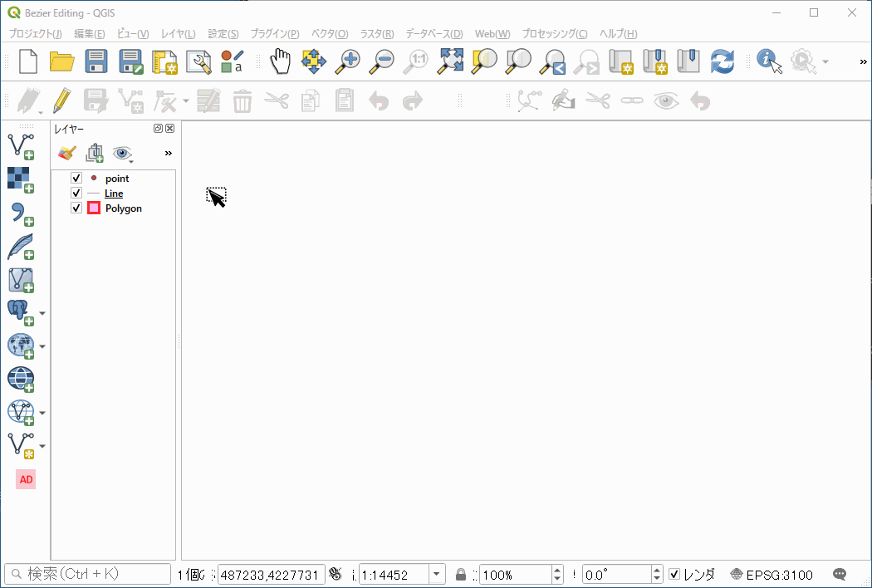Click the Refresh map icon
Viewport: 872px width, 588px height.
723,61
